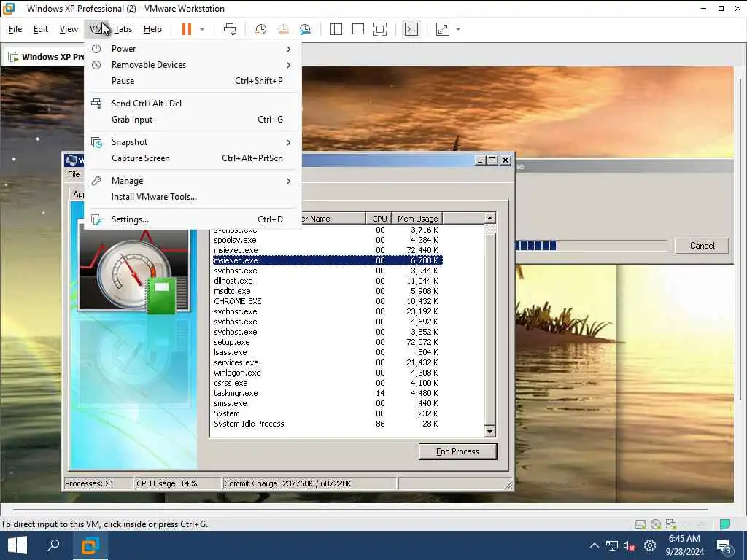Open the Tabs menu
The height and width of the screenshot is (560, 747).
123,29
